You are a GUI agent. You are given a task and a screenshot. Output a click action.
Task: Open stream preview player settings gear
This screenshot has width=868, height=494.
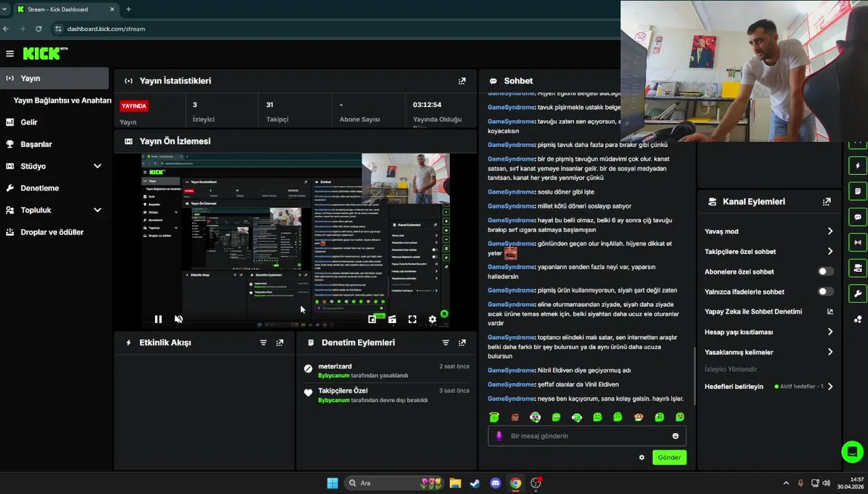pyautogui.click(x=433, y=319)
